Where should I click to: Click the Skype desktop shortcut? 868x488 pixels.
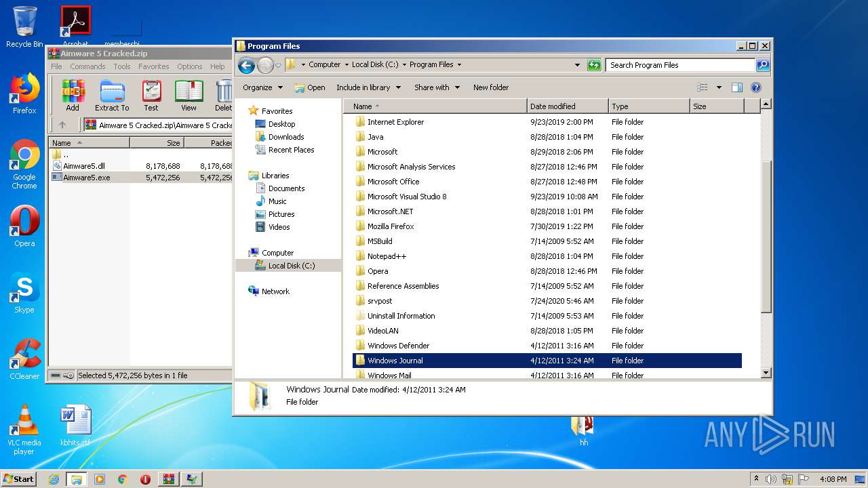[x=24, y=293]
